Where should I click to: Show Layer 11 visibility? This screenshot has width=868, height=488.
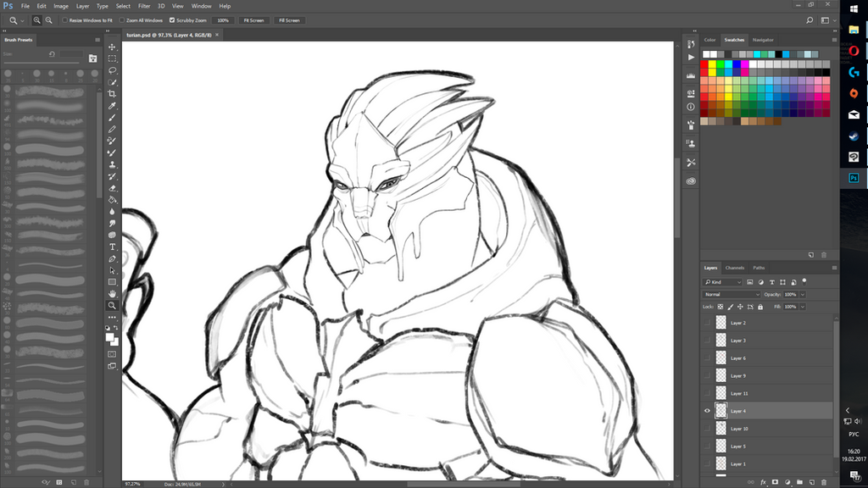tap(707, 393)
